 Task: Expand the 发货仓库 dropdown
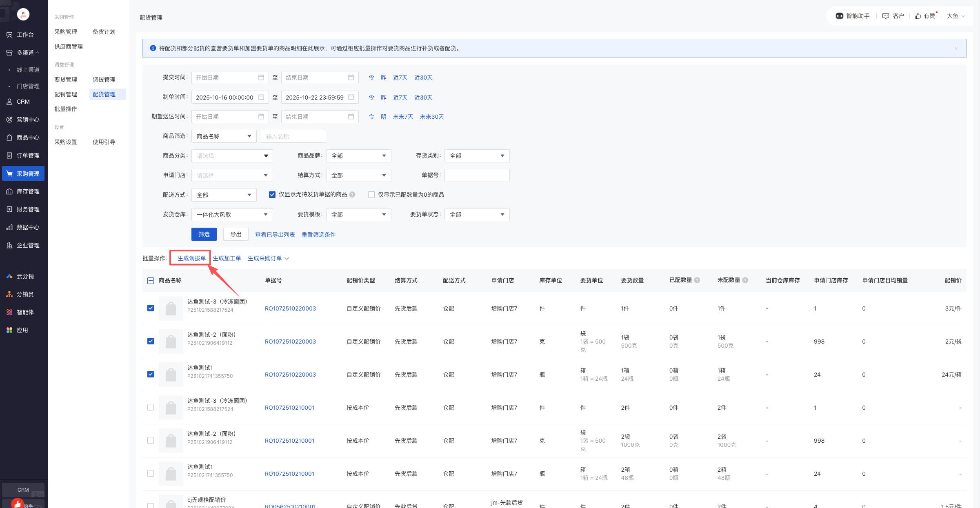pos(232,215)
